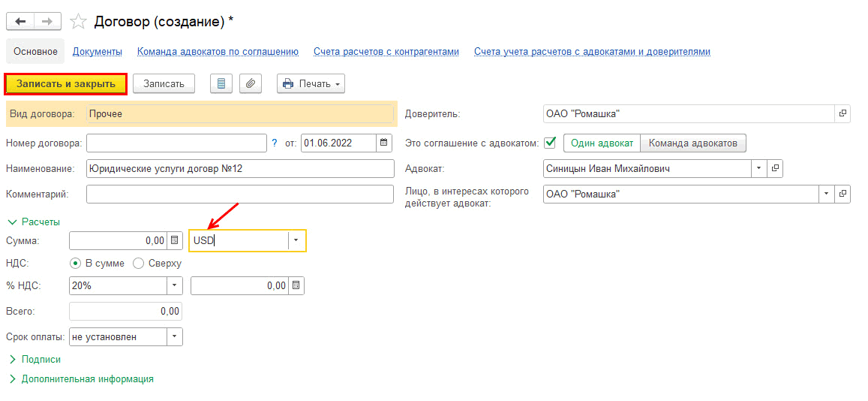The width and height of the screenshot is (868, 401).
Task: Open the Доверитель record with the open icon
Action: [842, 113]
